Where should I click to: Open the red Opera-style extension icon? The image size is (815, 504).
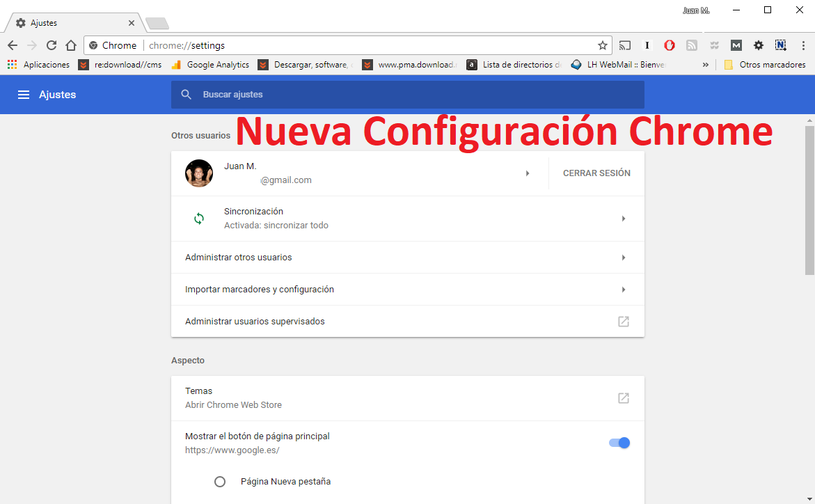pyautogui.click(x=670, y=46)
